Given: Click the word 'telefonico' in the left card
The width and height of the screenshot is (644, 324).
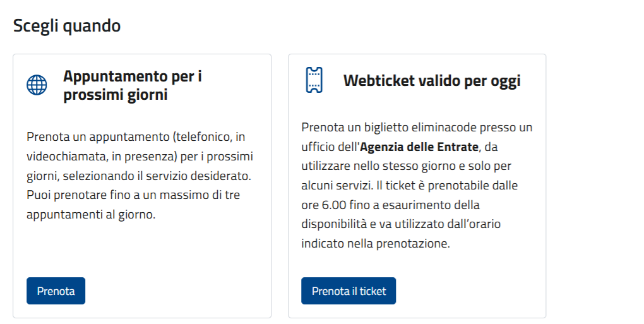Looking at the screenshot, I should click(203, 137).
